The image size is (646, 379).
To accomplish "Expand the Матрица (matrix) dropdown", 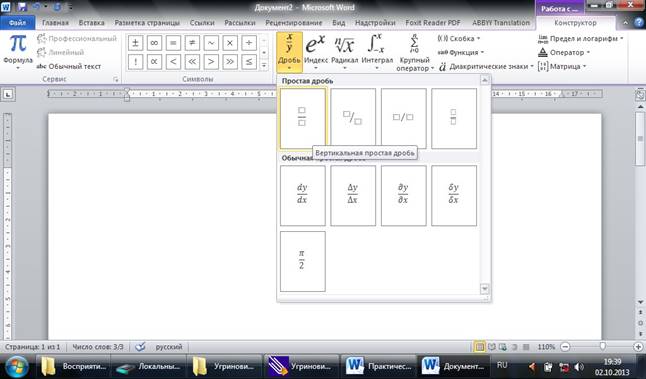I will [562, 66].
